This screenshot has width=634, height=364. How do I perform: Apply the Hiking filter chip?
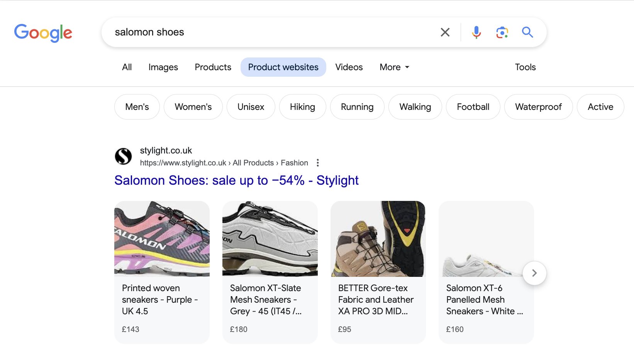pos(303,107)
